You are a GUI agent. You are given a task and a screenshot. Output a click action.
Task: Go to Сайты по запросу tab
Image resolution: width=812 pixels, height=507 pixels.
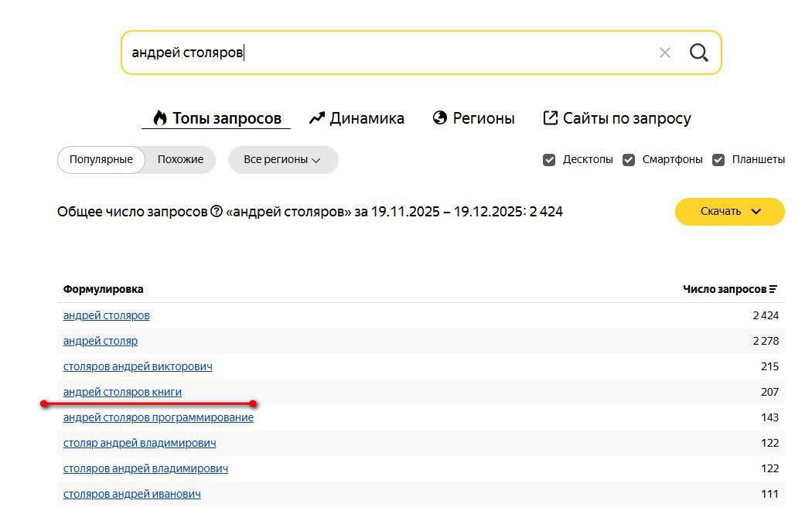(617, 118)
